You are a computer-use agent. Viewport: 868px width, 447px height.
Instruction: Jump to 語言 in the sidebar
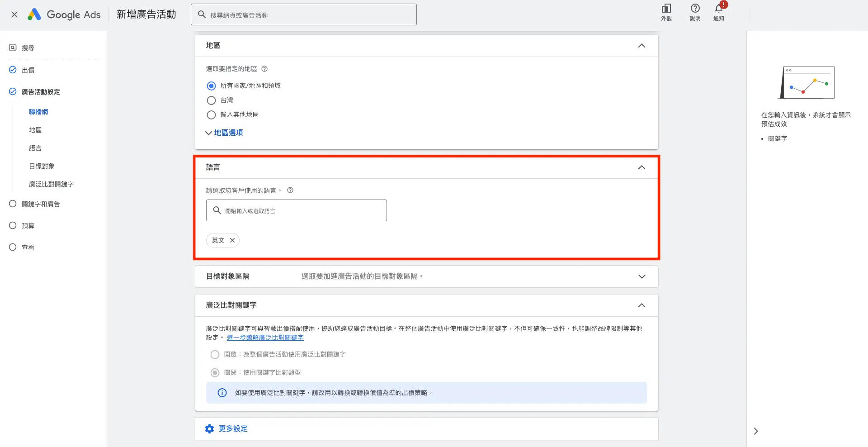tap(35, 148)
